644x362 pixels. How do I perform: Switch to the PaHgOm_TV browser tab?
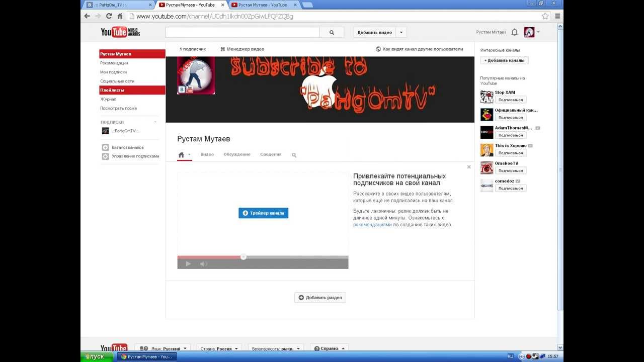(119, 5)
